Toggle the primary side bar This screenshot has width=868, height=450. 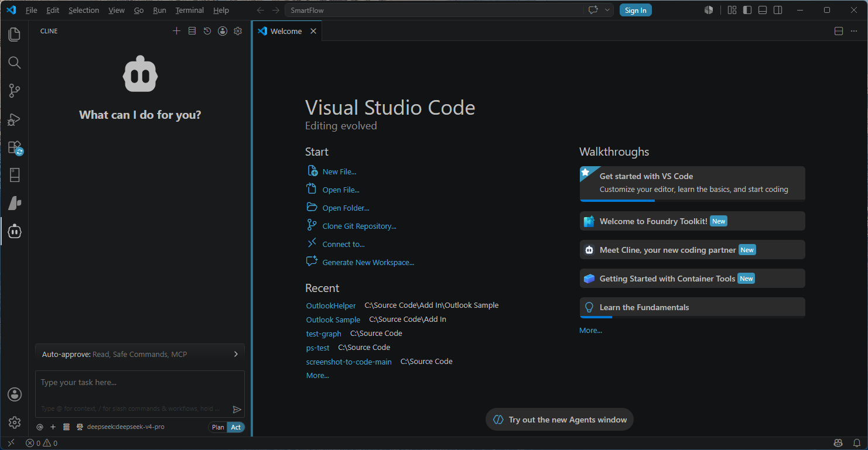point(747,10)
